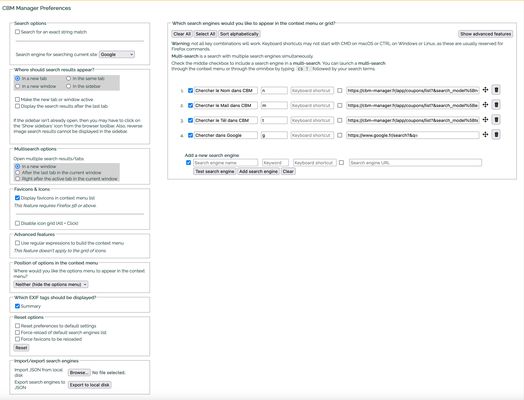Select 'In a new window' for search results

coord(17,86)
